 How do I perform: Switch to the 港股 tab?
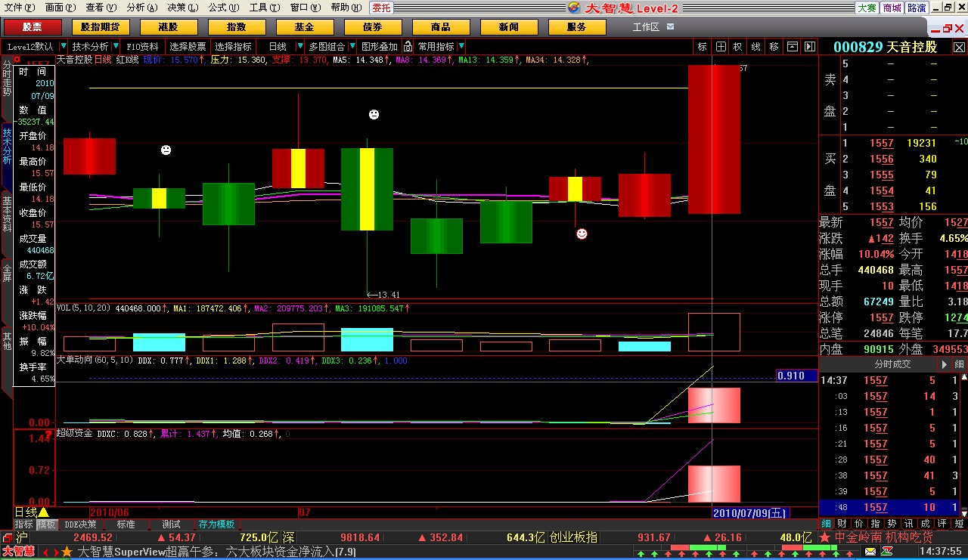(169, 27)
